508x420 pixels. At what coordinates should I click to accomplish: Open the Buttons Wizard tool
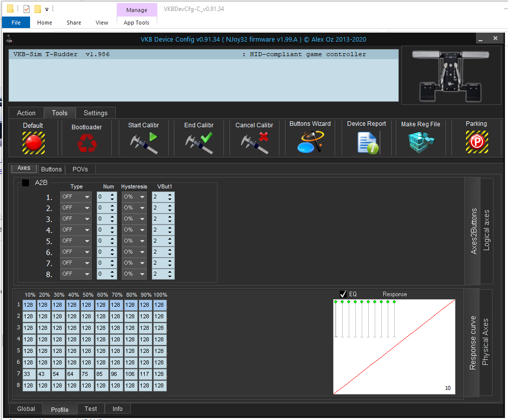[310, 141]
